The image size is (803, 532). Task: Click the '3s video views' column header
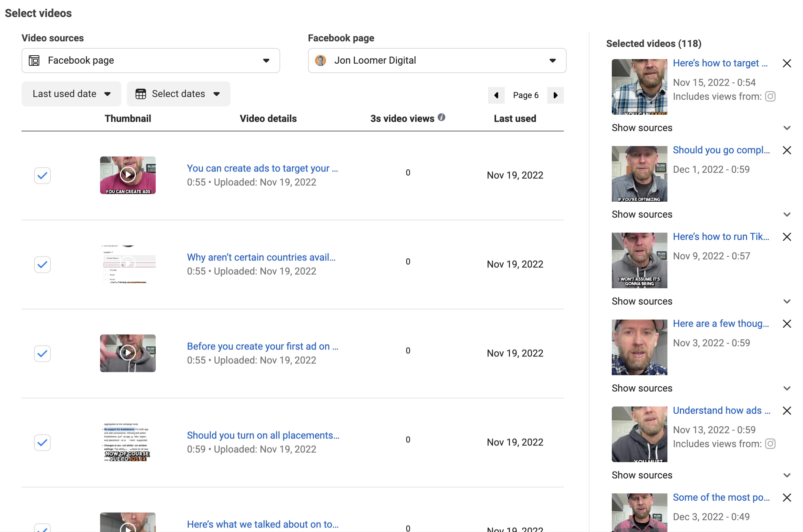pyautogui.click(x=403, y=119)
